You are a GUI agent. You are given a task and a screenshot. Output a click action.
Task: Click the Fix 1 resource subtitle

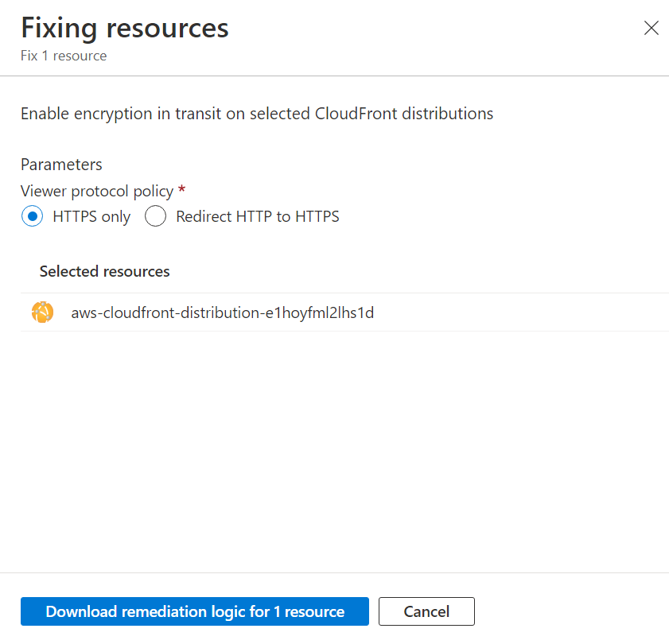64,56
